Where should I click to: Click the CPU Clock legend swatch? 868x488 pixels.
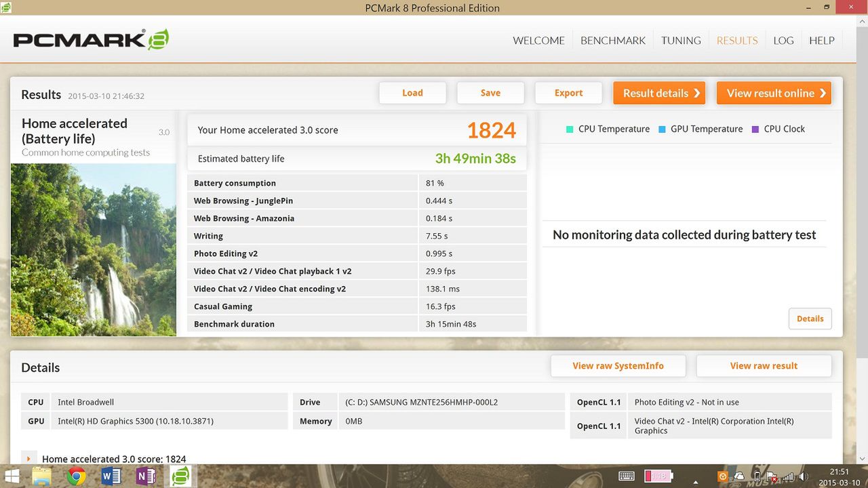[x=755, y=129]
